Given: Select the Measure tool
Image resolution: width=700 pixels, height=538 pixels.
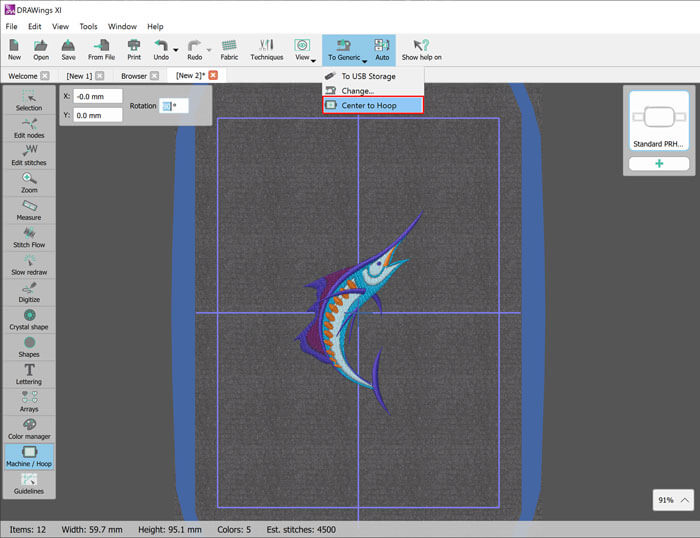Looking at the screenshot, I should click(29, 209).
